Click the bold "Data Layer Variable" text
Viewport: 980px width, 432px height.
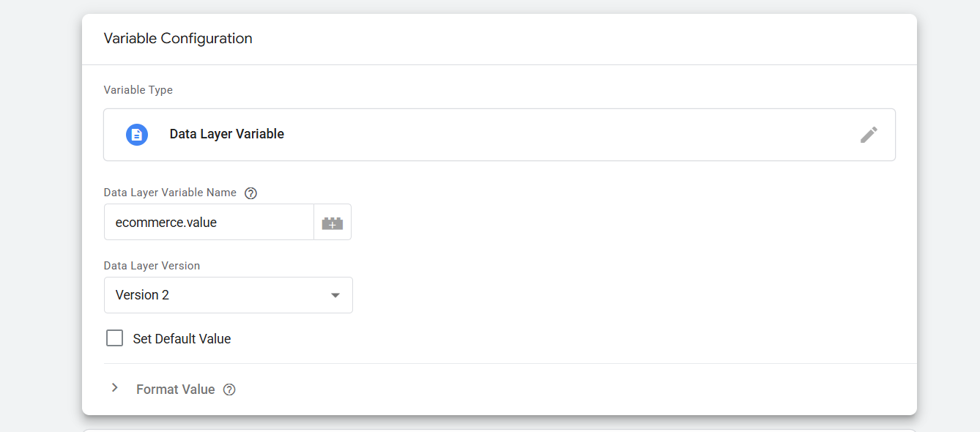point(227,135)
